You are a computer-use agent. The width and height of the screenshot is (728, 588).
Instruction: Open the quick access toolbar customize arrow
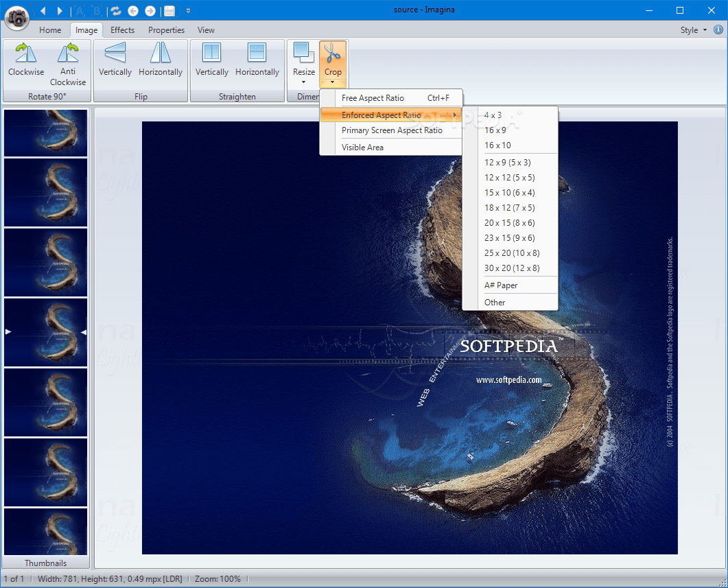click(x=188, y=11)
